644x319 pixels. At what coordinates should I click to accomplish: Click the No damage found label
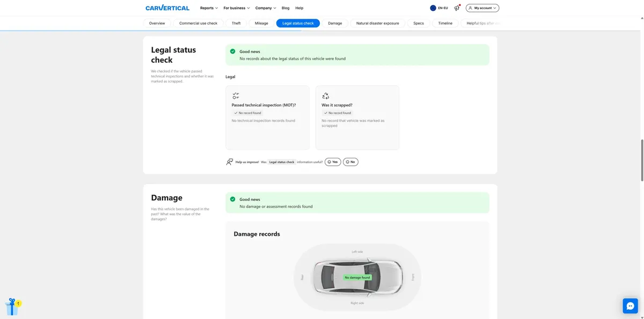click(357, 278)
